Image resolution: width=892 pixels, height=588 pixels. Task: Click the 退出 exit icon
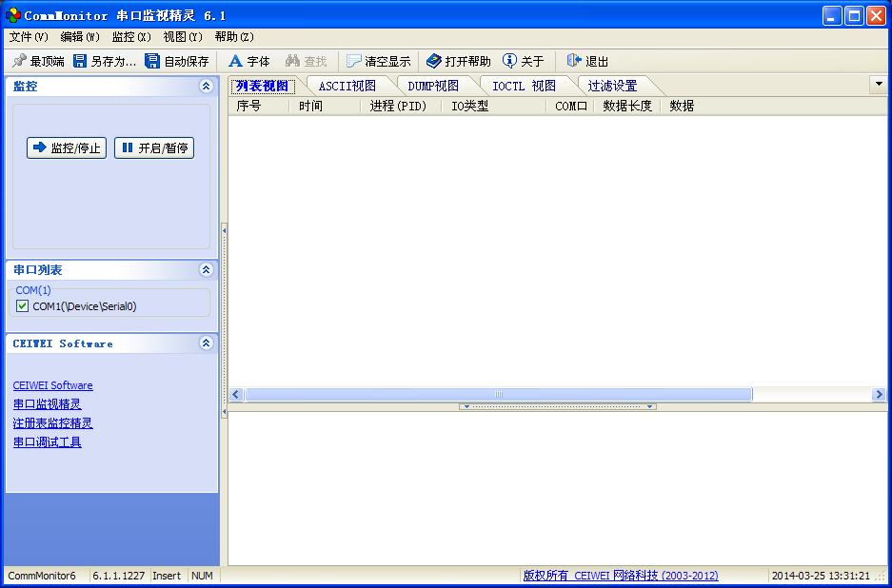click(574, 61)
